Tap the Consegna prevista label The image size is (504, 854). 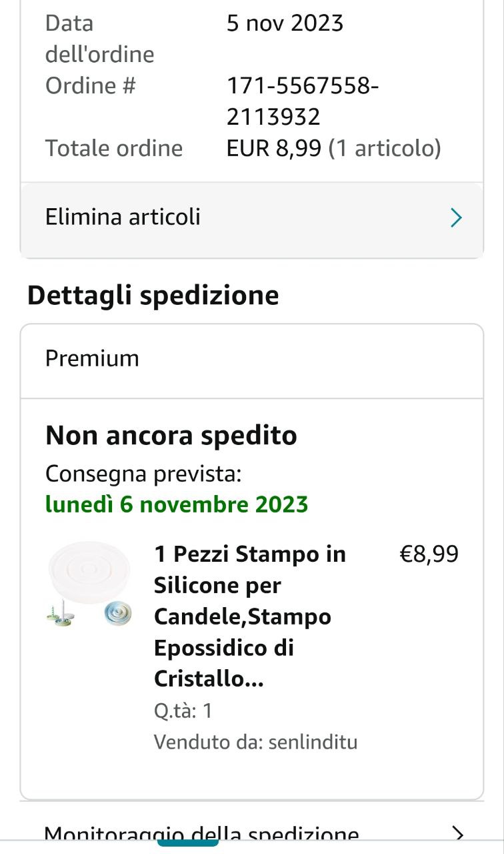coord(143,474)
